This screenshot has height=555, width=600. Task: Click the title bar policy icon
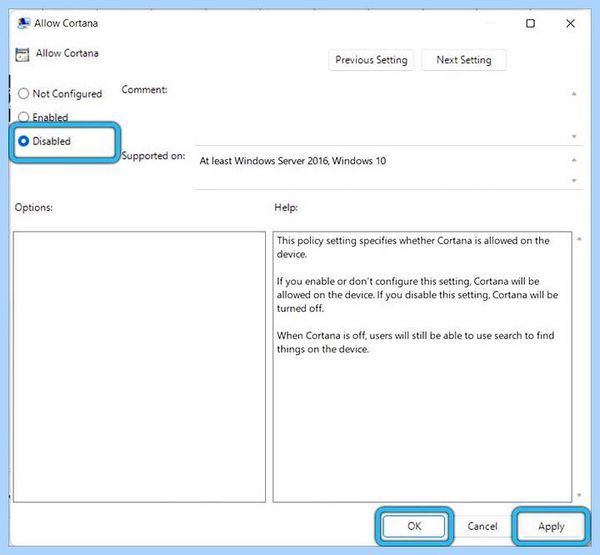23,23
